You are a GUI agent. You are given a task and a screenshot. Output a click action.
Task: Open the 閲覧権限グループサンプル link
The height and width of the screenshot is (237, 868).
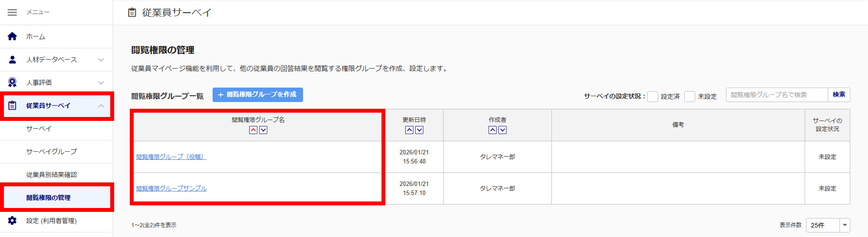[171, 188]
